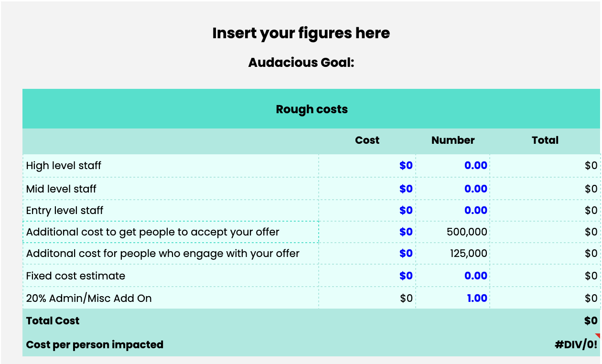This screenshot has height=364, width=602.
Task: Select the Entry level staff cost cell
Action: coord(367,211)
